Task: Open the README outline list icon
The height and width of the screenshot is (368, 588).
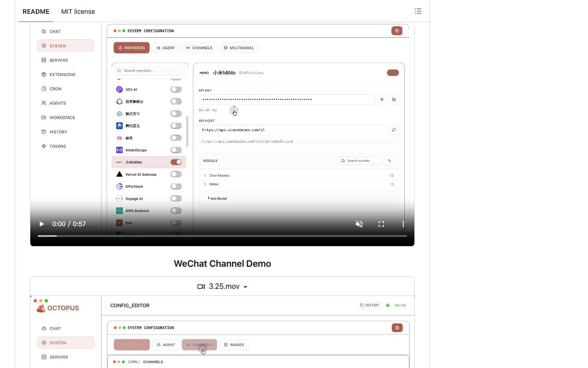Action: click(418, 11)
